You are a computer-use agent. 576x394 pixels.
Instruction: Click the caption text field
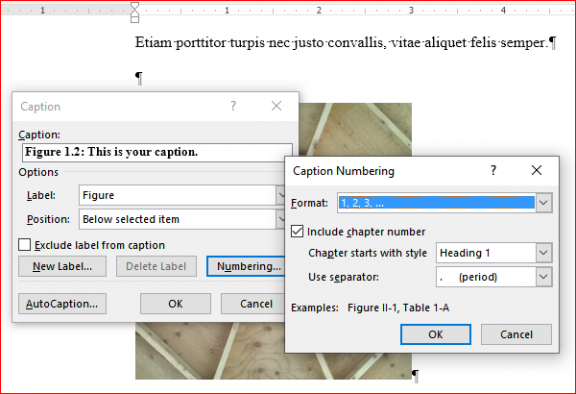[157, 152]
